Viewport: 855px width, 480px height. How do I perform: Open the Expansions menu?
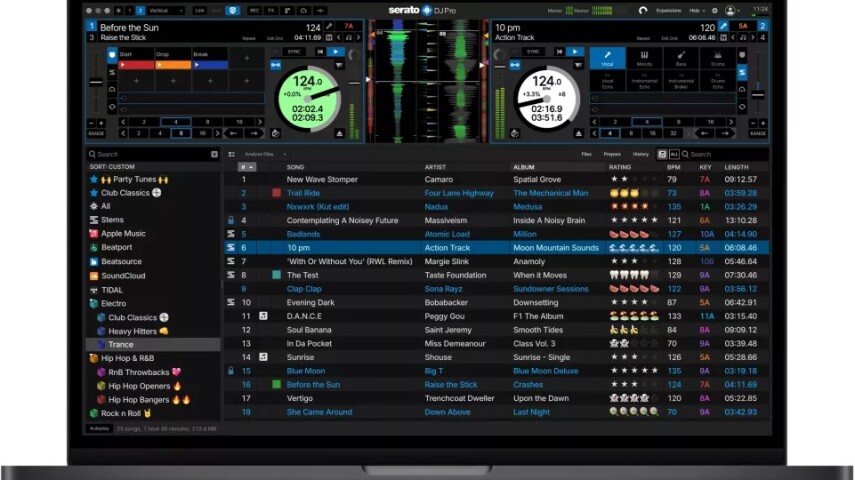669,10
